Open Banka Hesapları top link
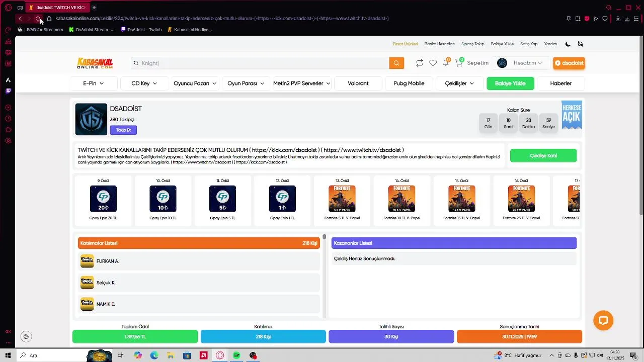Viewport: 644px width, 362px height. (439, 44)
